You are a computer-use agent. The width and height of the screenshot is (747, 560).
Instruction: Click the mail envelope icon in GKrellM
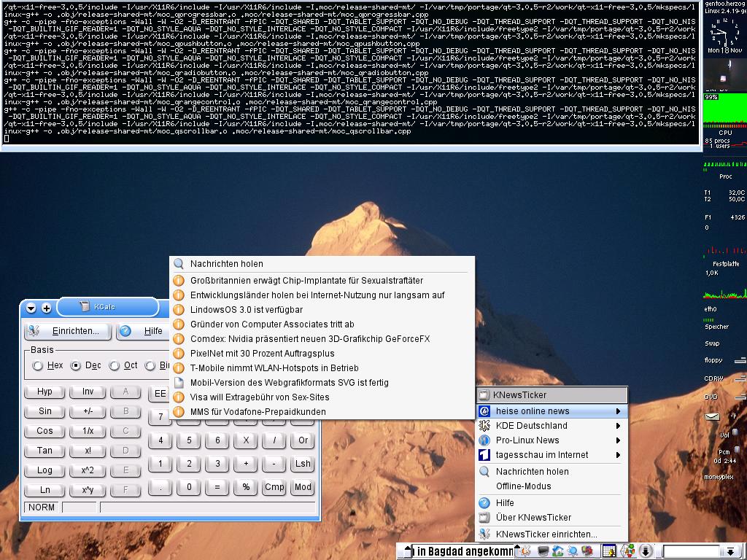pos(712,416)
